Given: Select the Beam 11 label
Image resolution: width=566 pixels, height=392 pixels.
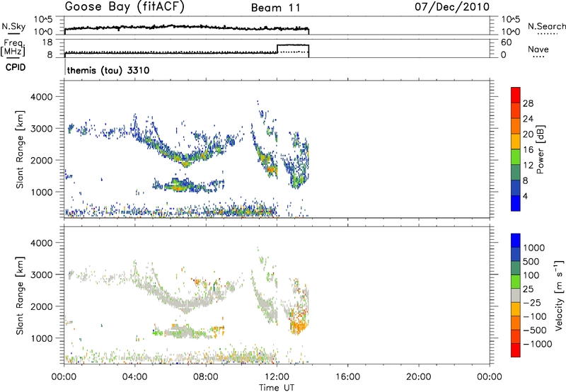Looking at the screenshot, I should click(x=276, y=8).
